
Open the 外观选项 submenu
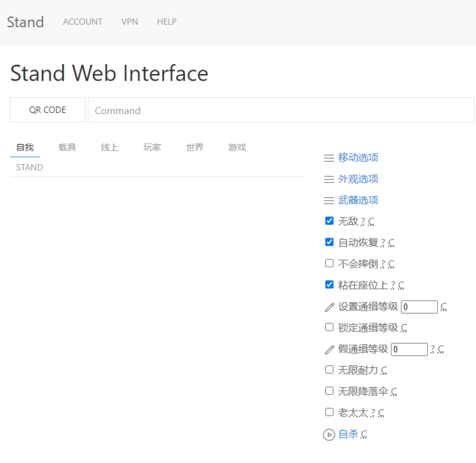(358, 179)
